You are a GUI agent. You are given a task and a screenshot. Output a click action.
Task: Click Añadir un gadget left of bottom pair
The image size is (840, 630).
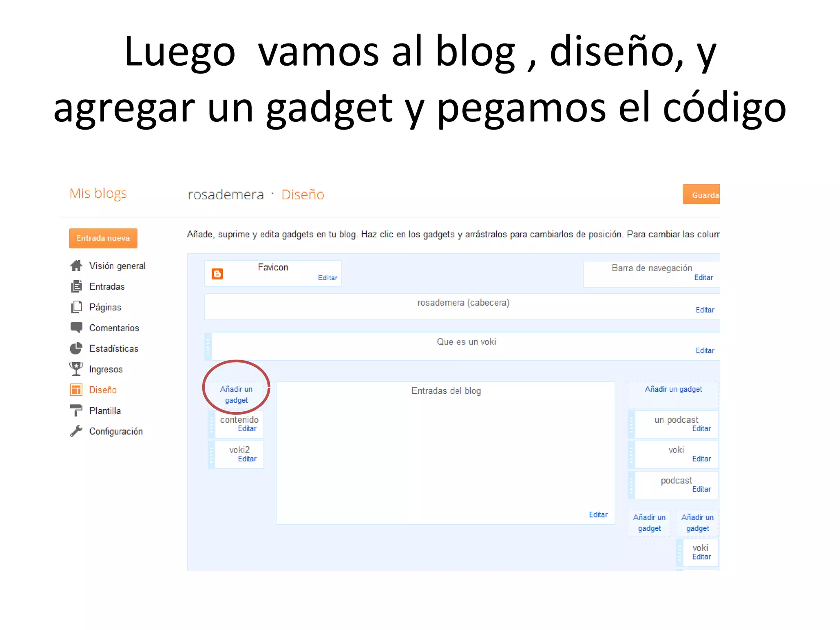(x=649, y=523)
